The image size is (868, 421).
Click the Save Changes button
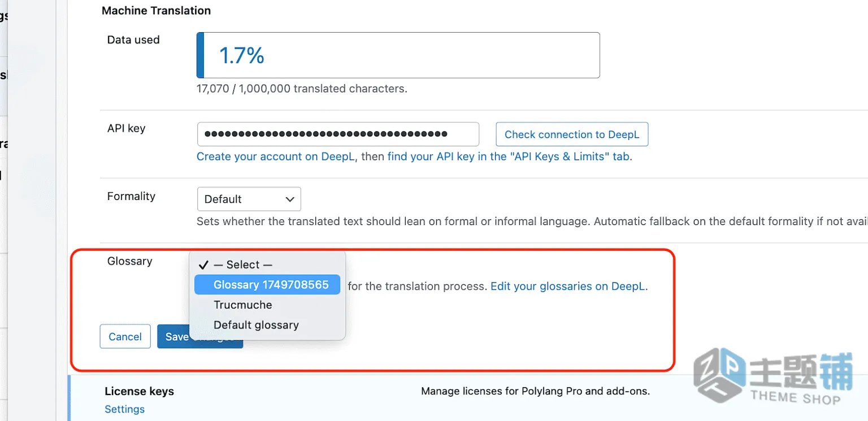200,336
